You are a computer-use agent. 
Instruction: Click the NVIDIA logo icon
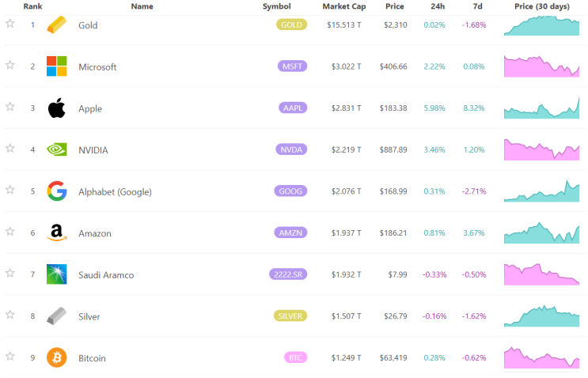pyautogui.click(x=57, y=149)
